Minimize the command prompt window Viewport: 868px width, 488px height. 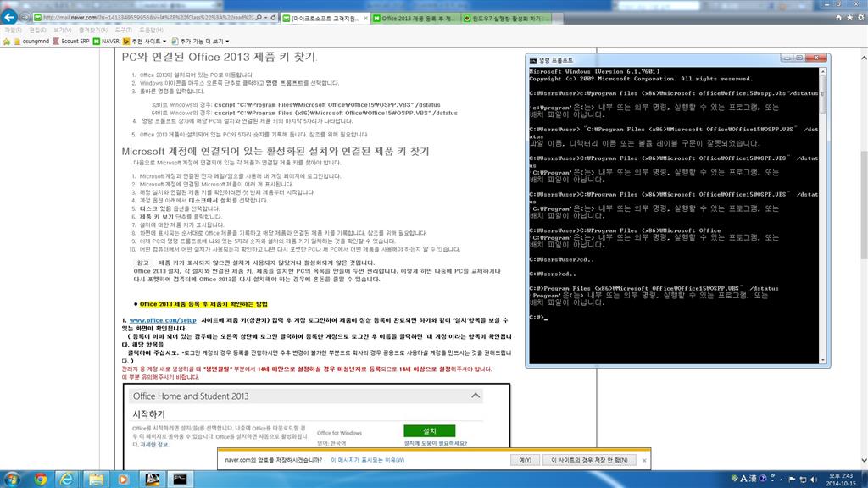tap(787, 58)
